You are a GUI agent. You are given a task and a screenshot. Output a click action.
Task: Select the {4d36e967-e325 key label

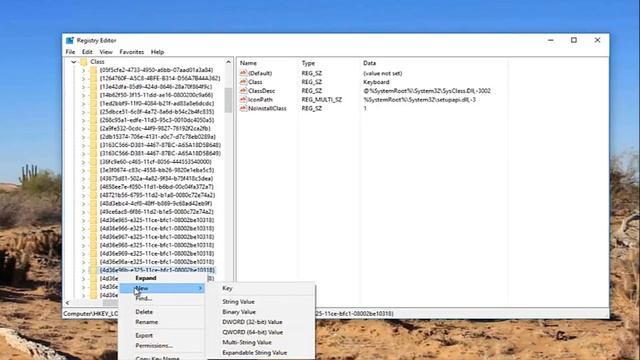[157, 237]
